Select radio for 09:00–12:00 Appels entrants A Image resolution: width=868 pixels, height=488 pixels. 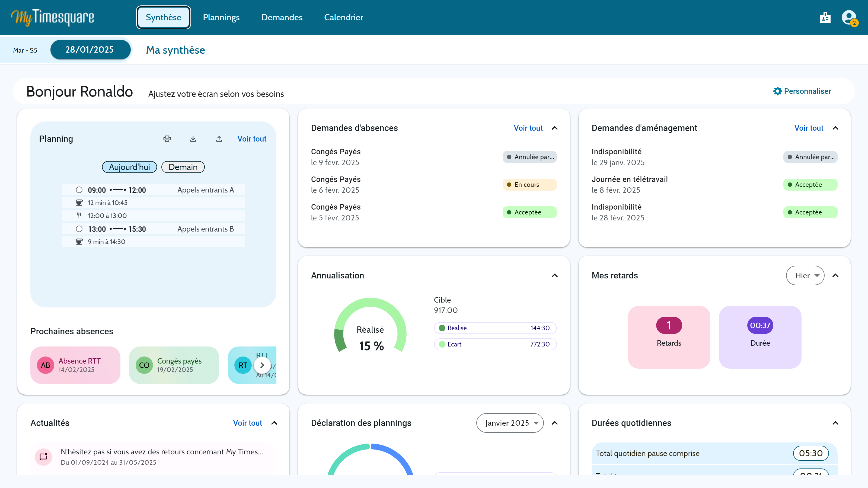click(x=79, y=190)
